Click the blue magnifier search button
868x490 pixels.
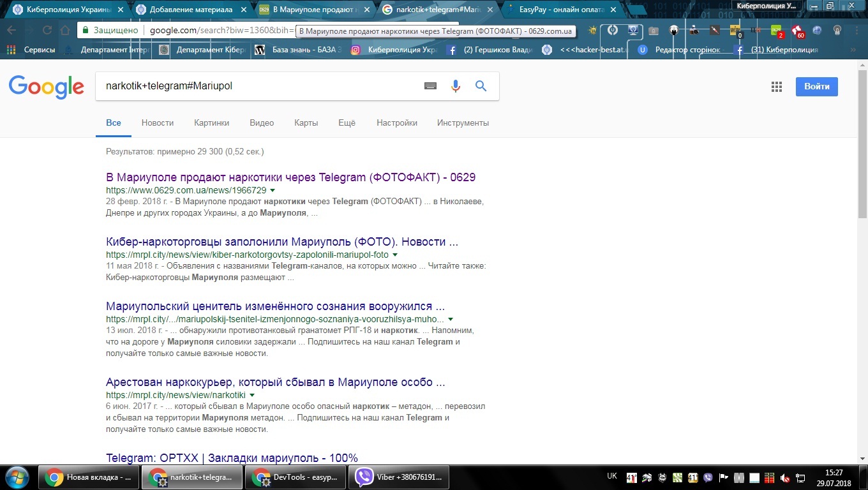[481, 86]
